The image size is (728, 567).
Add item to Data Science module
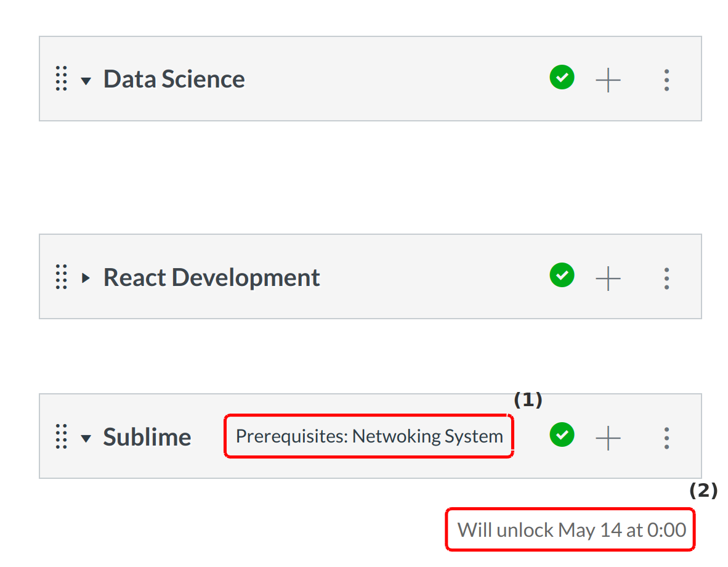(x=608, y=80)
